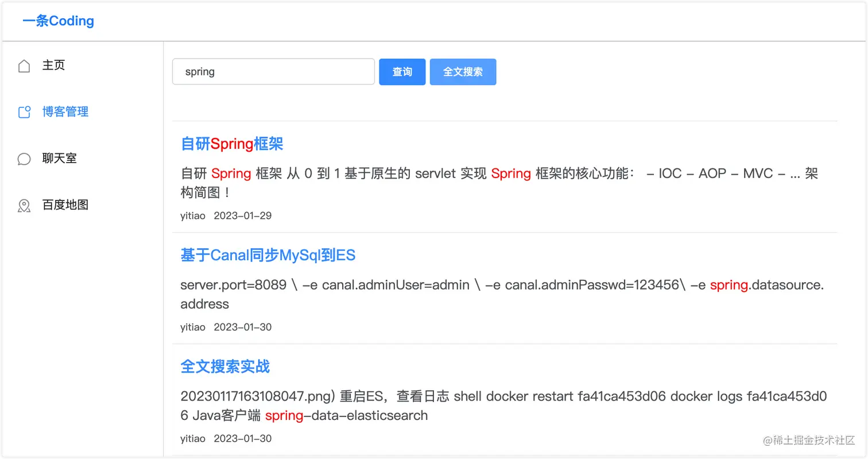The width and height of the screenshot is (868, 459).
Task: Open the 一条Coding site title link
Action: pyautogui.click(x=58, y=21)
